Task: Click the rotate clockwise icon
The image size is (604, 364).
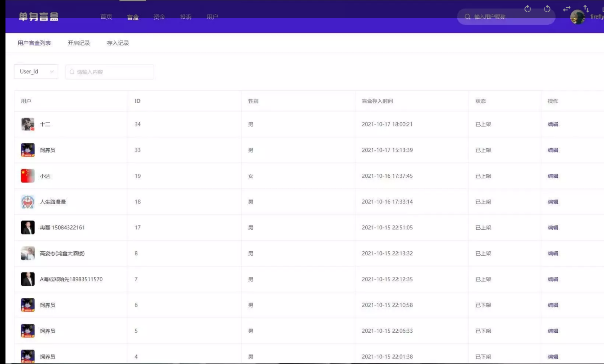Action: click(528, 9)
